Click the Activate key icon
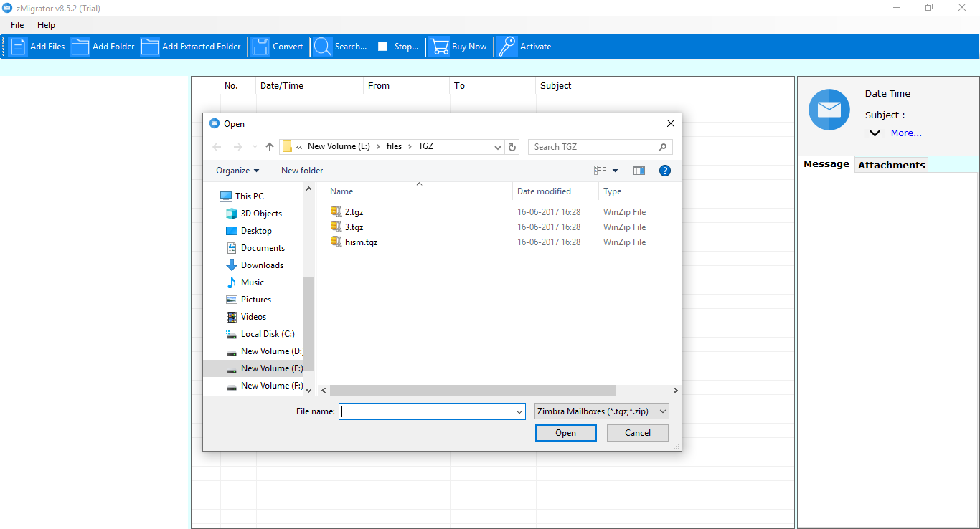 507,47
